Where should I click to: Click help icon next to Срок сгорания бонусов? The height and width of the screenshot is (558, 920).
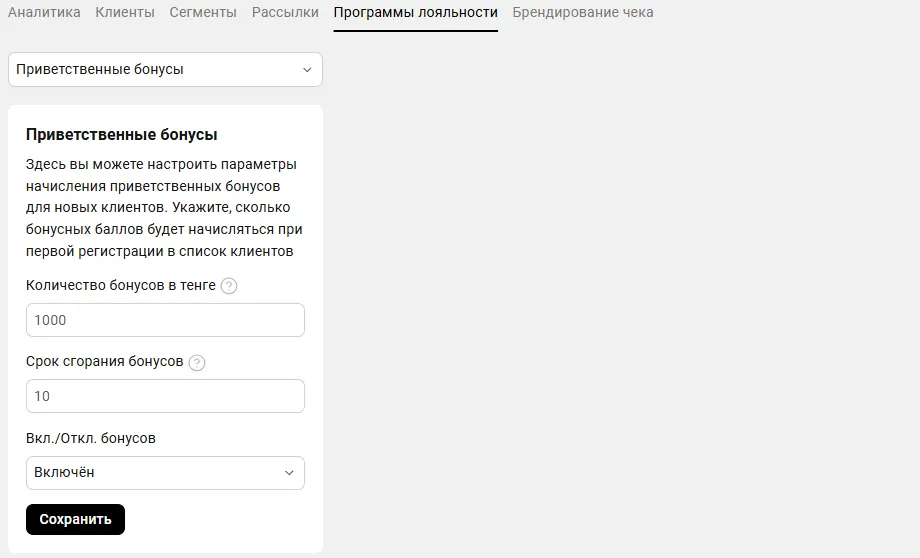[x=197, y=362]
